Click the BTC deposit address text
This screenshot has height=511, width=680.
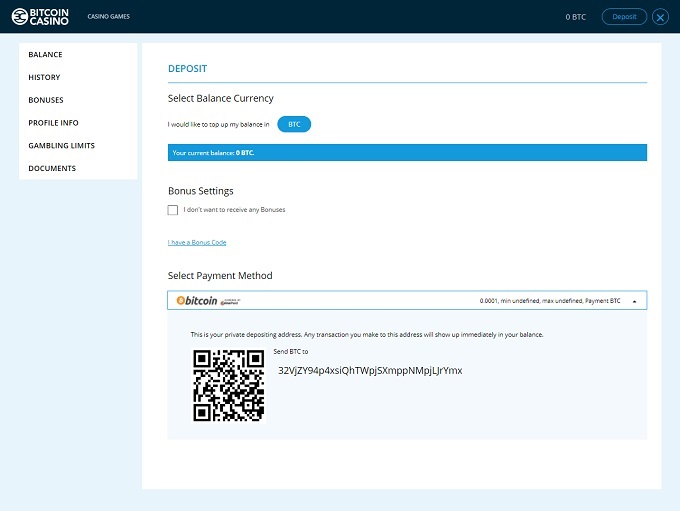370,370
